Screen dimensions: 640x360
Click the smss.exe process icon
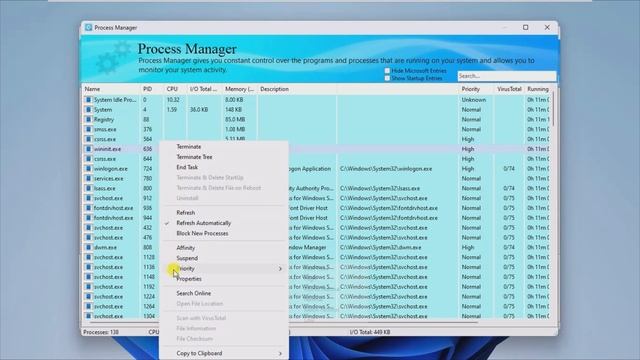[x=88, y=129]
